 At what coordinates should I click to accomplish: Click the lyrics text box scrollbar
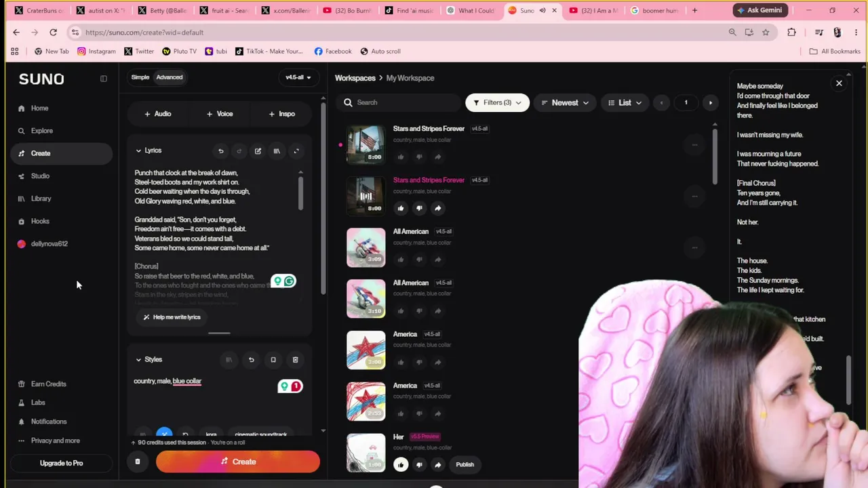(300, 193)
